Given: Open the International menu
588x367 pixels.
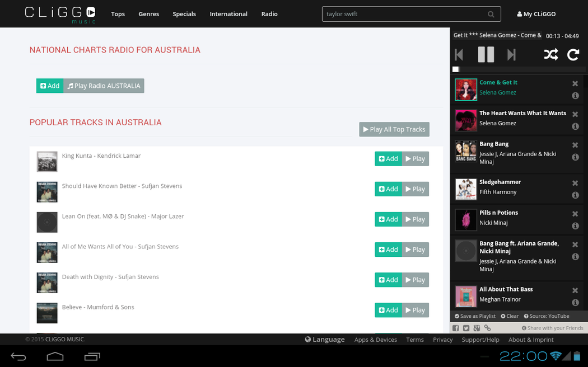Looking at the screenshot, I should [228, 14].
